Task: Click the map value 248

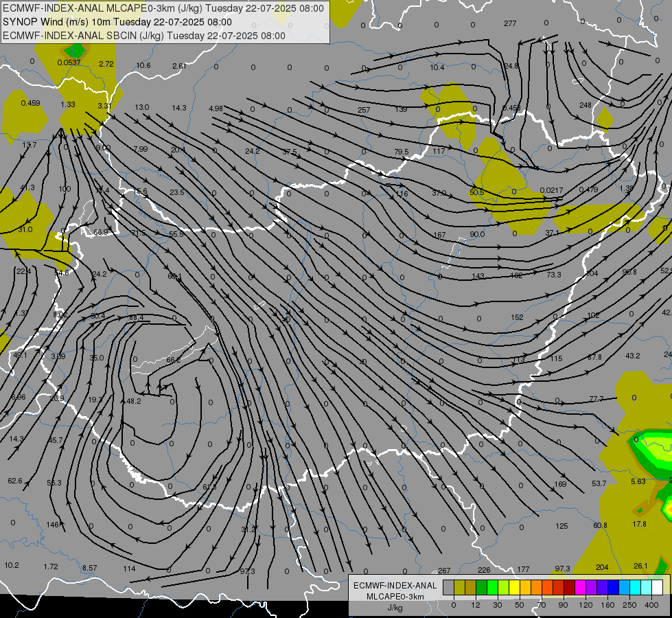Action: (x=586, y=105)
